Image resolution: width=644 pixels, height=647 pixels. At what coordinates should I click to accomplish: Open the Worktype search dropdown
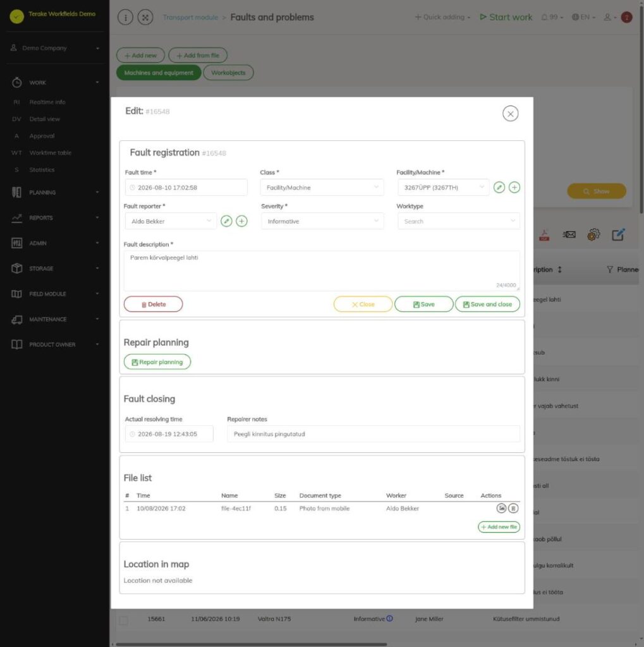click(x=459, y=221)
